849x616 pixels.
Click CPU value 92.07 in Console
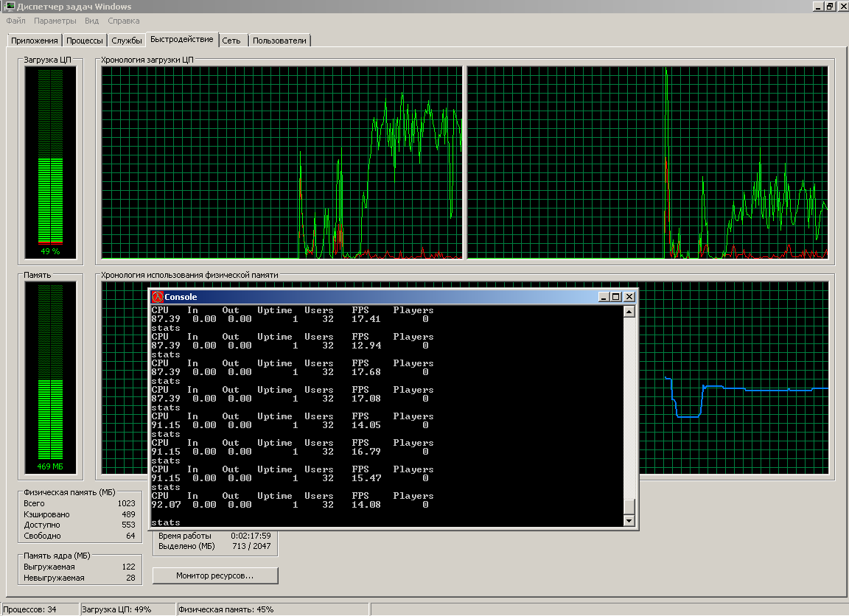pyautogui.click(x=166, y=505)
